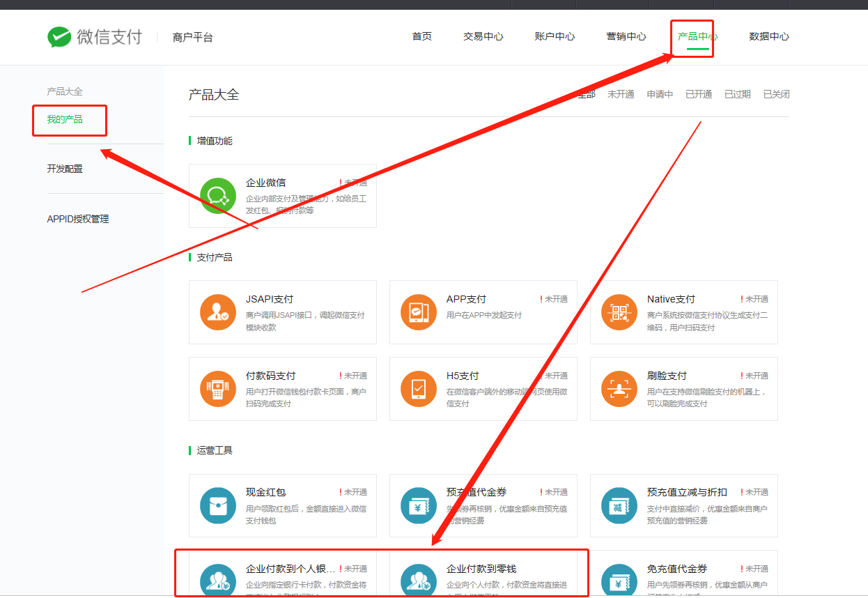Click the 商户平台 header label
This screenshot has width=868, height=598.
[193, 37]
